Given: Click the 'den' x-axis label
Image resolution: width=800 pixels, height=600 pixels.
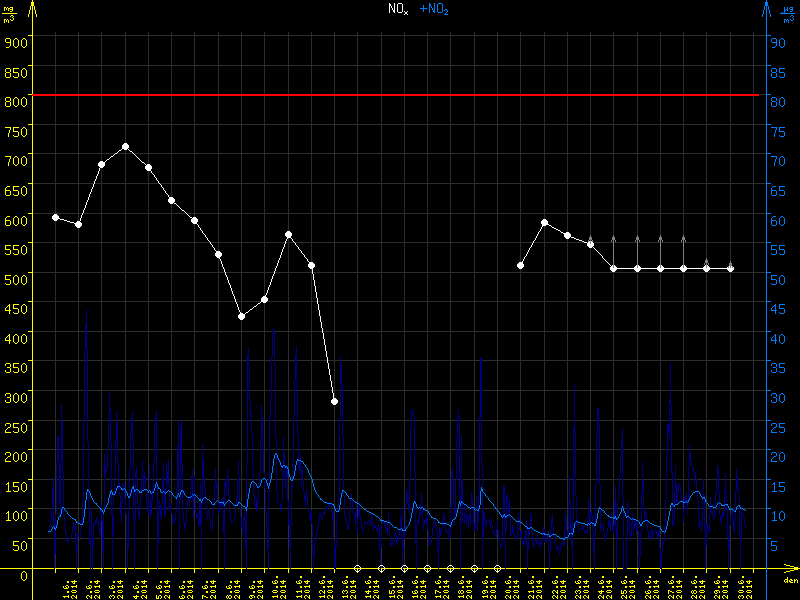Looking at the screenshot, I should click(789, 581).
